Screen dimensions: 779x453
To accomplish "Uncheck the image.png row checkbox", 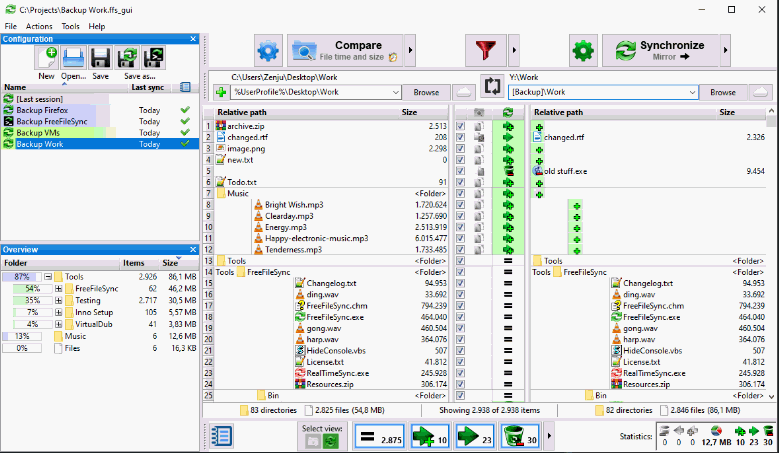I will [461, 149].
